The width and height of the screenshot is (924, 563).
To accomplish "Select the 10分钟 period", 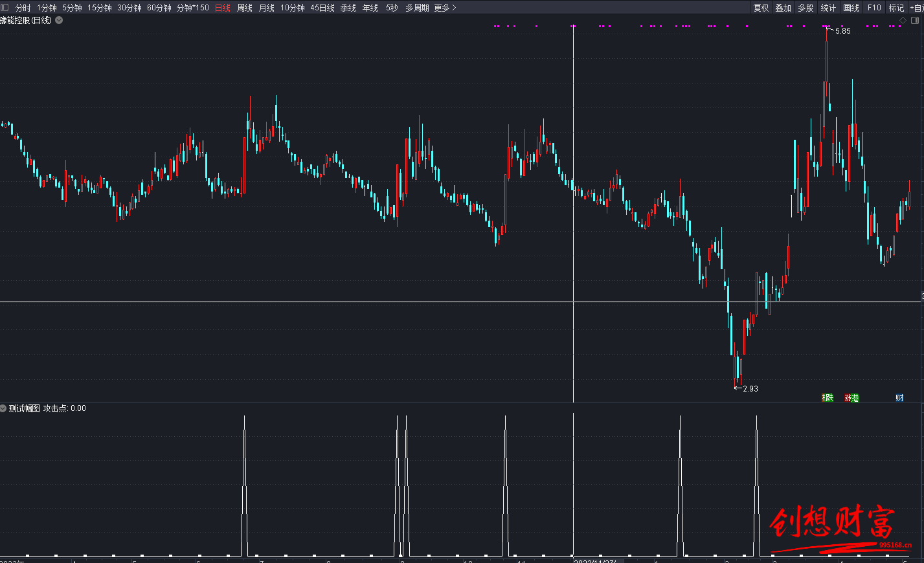I will tap(293, 8).
